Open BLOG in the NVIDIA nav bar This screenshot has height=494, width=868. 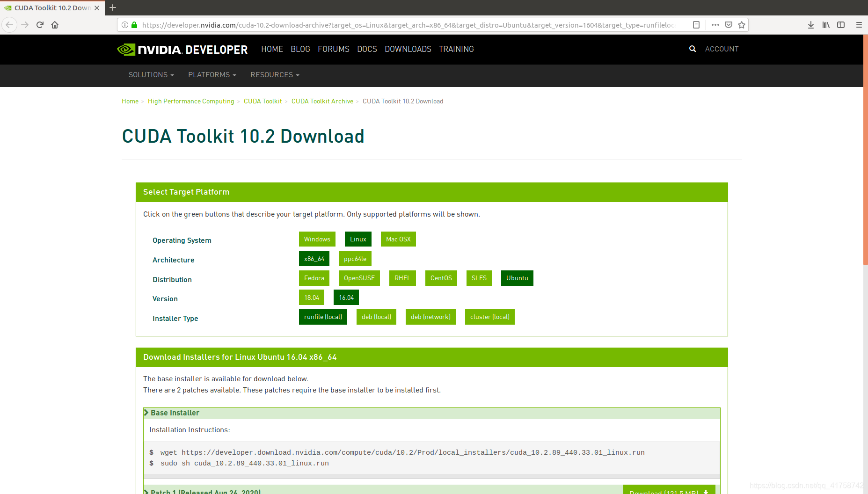[300, 49]
